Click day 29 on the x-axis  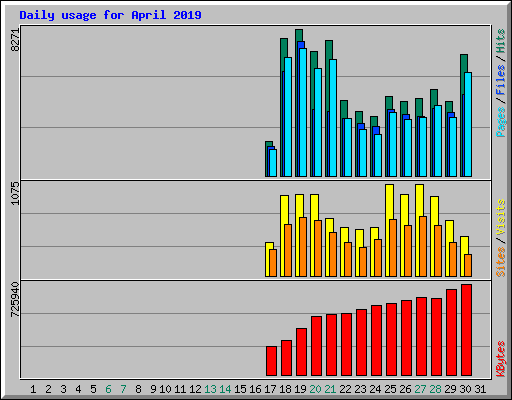point(450,389)
